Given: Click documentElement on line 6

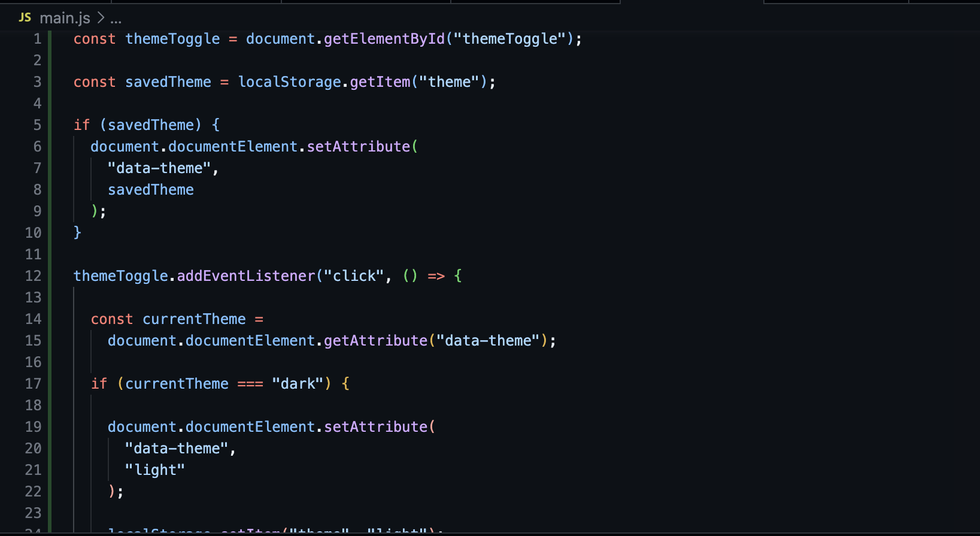Looking at the screenshot, I should pyautogui.click(x=233, y=147).
